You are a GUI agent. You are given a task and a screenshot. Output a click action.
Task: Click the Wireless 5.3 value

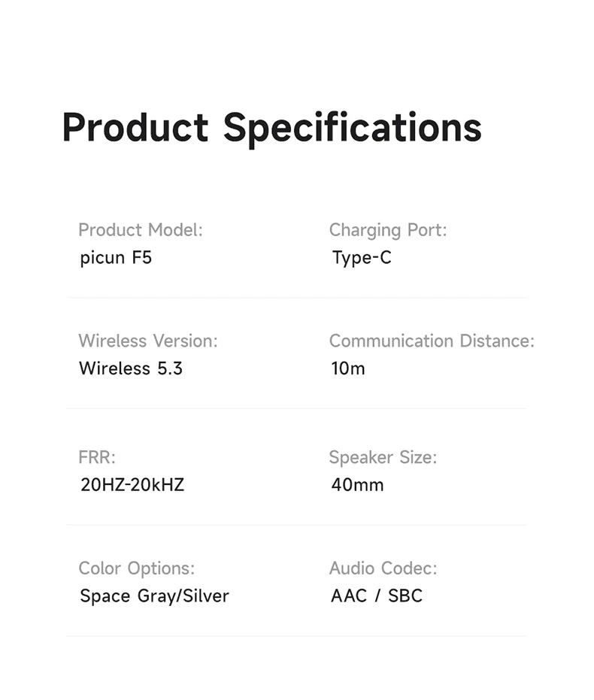131,368
